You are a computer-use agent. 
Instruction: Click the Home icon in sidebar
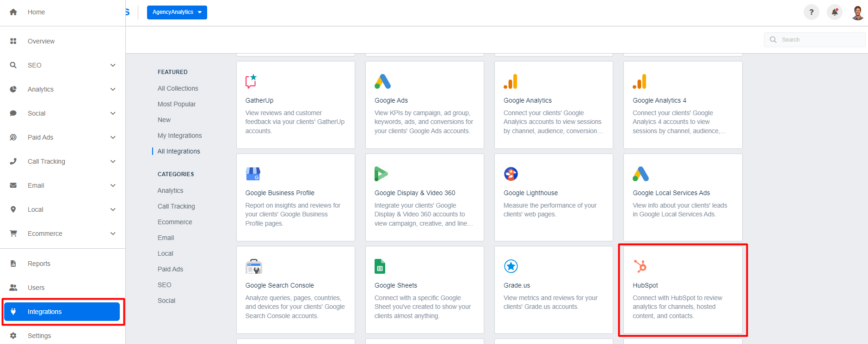pyautogui.click(x=13, y=12)
